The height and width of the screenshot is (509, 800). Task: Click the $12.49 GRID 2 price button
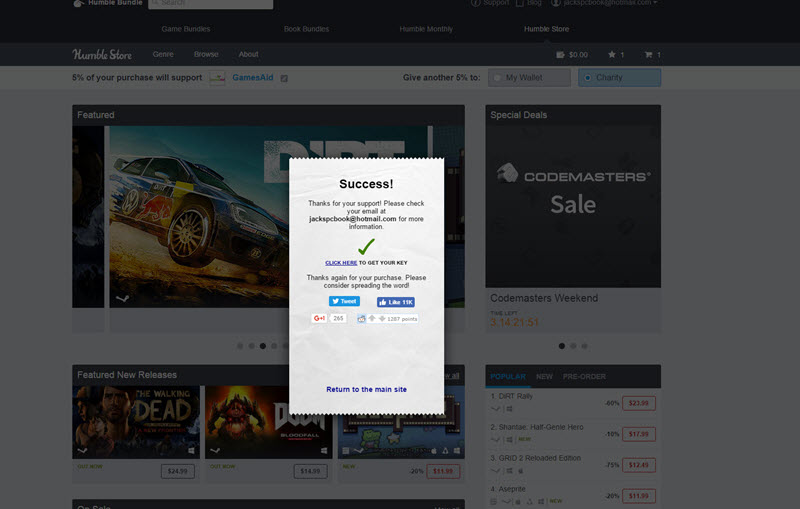pos(639,465)
